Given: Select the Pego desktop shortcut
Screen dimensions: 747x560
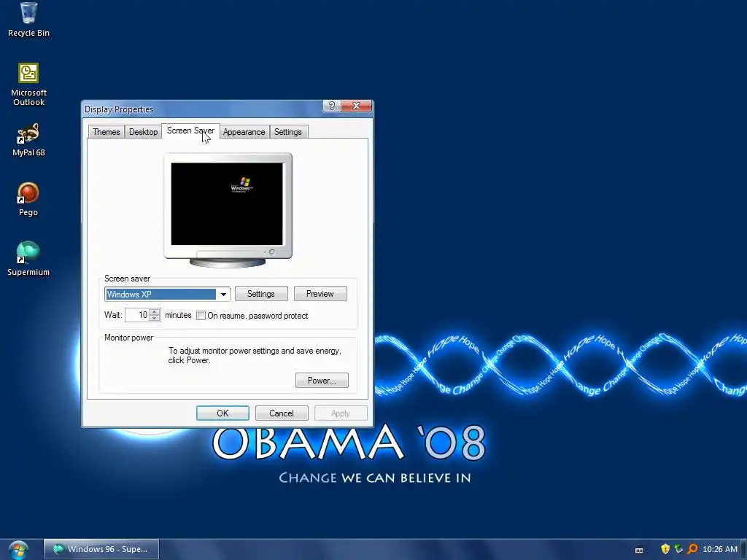Looking at the screenshot, I should pos(28,200).
